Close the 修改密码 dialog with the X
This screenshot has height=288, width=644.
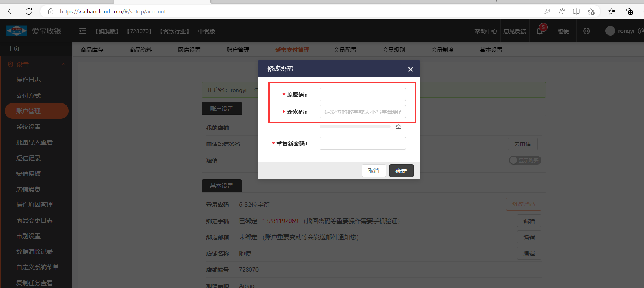[x=410, y=69]
